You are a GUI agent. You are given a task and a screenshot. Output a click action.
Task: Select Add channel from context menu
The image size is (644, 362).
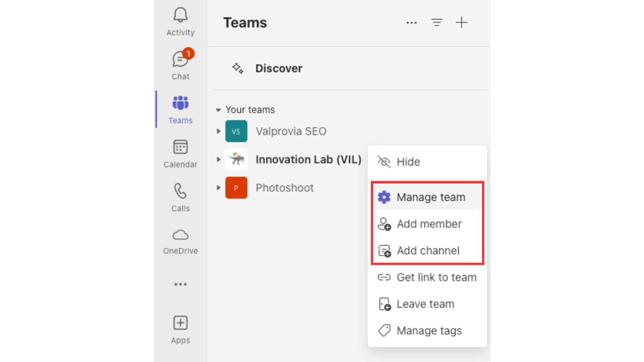[x=428, y=251]
